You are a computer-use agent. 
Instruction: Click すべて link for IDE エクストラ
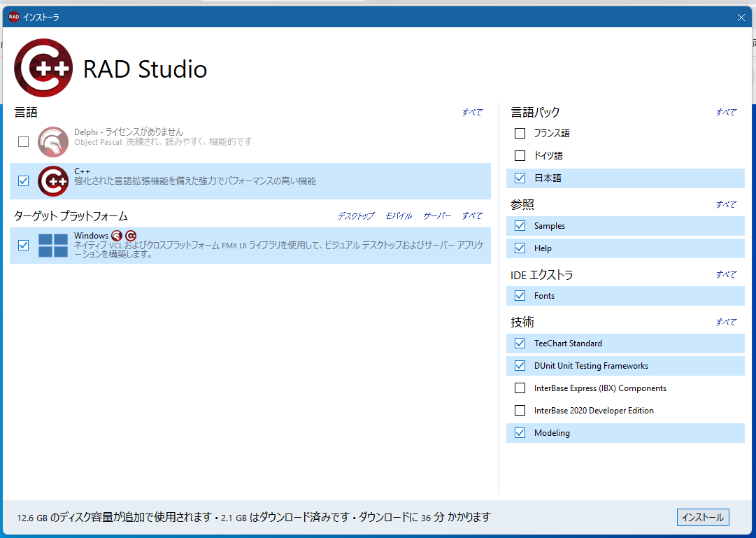pos(726,274)
